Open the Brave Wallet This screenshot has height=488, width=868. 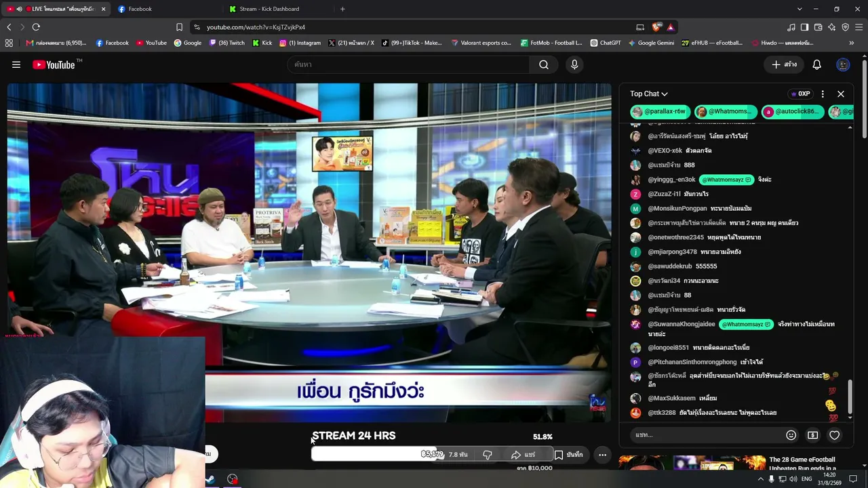(x=818, y=27)
